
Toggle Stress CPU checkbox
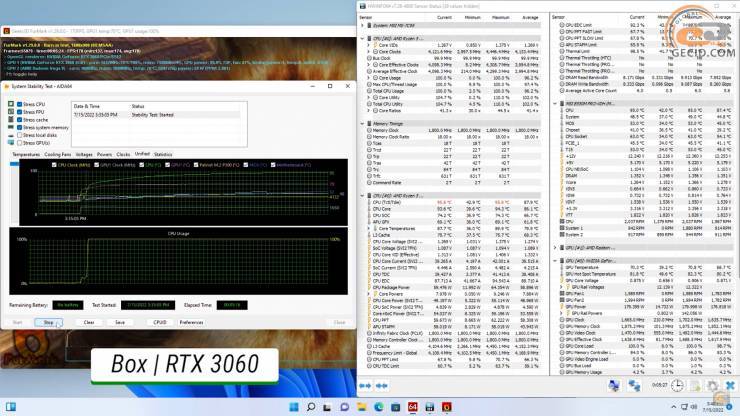coord(19,104)
